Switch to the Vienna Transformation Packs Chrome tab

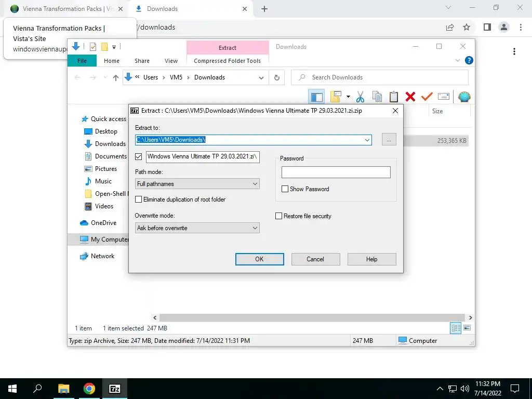coord(67,9)
